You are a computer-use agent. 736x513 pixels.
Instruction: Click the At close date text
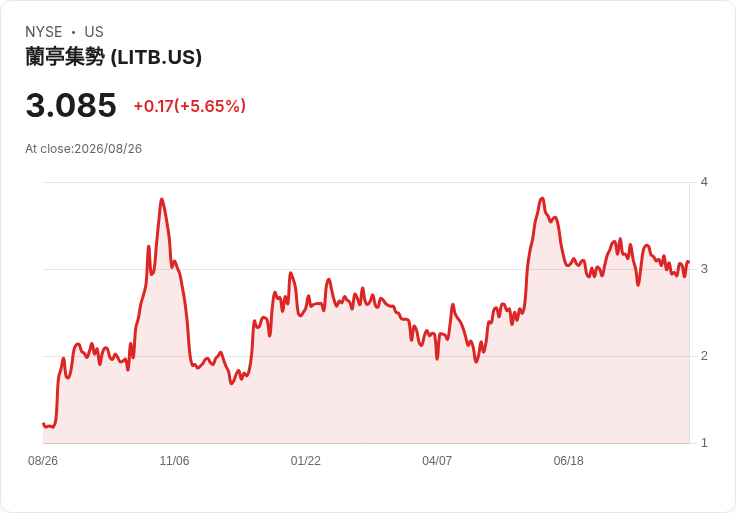coord(84,149)
